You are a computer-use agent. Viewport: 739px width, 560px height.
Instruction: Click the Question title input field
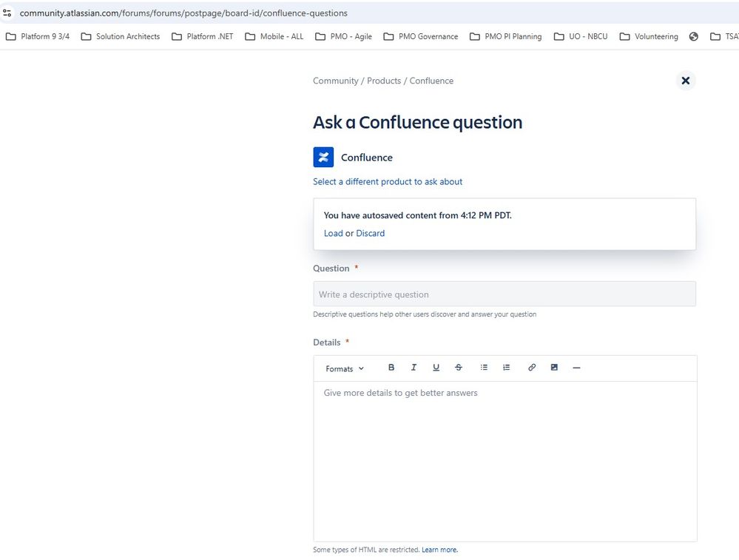(505, 294)
